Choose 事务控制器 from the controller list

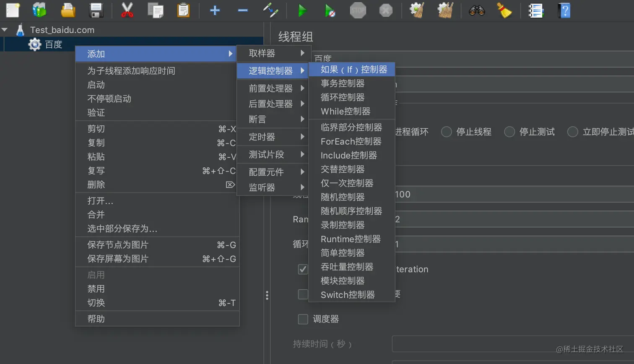[352, 83]
